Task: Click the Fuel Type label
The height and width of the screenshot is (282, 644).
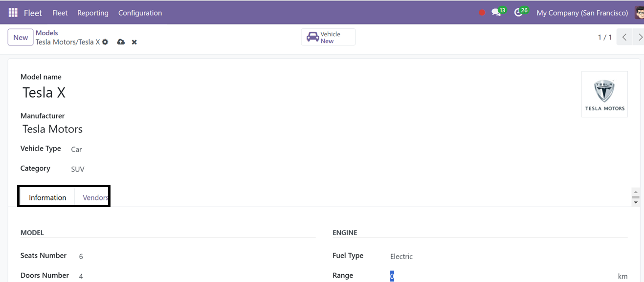Action: coord(348,256)
